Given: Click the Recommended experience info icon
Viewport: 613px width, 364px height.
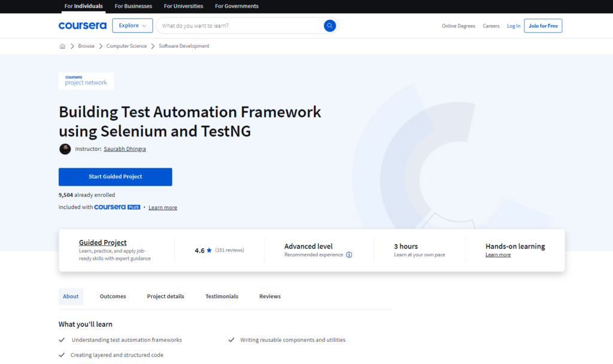Looking at the screenshot, I should click(349, 255).
